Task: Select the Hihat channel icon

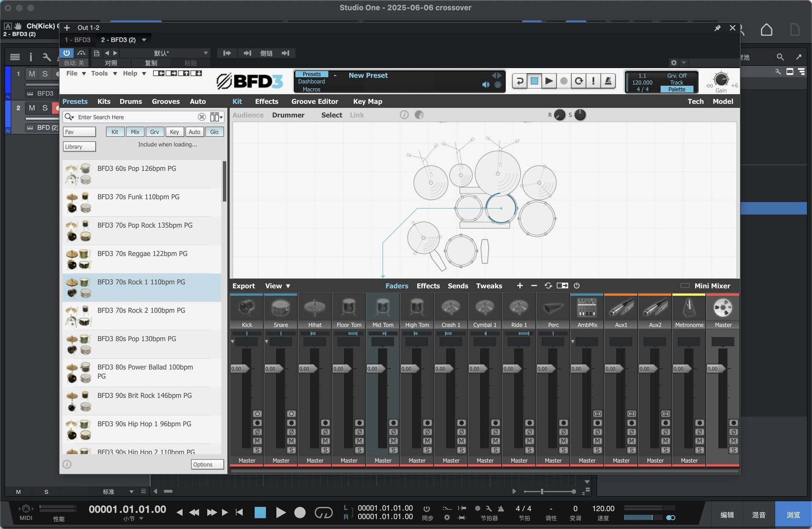Action: (x=315, y=308)
